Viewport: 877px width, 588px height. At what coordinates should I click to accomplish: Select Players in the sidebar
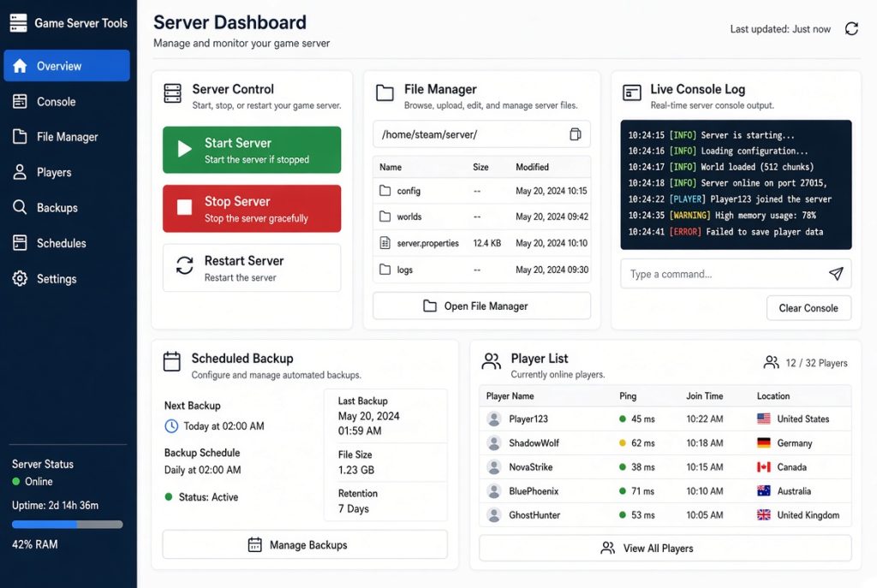[67, 172]
